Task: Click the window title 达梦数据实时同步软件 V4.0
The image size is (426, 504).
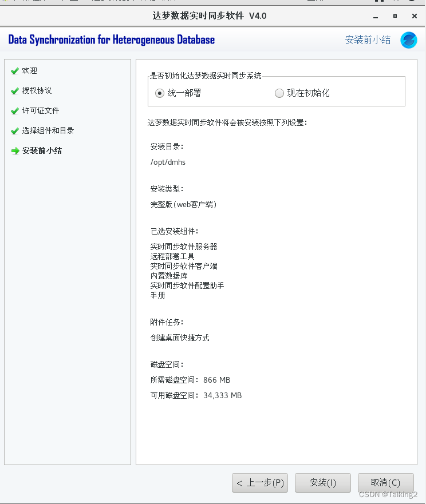Action: (210, 16)
